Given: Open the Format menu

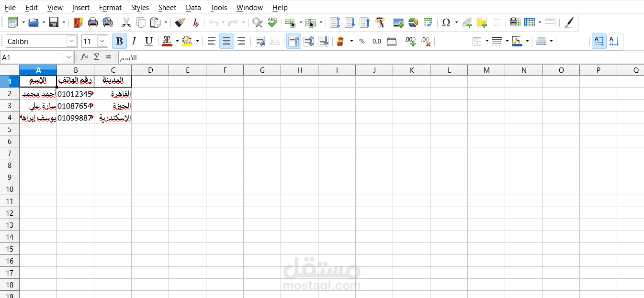Looking at the screenshot, I should tap(110, 8).
